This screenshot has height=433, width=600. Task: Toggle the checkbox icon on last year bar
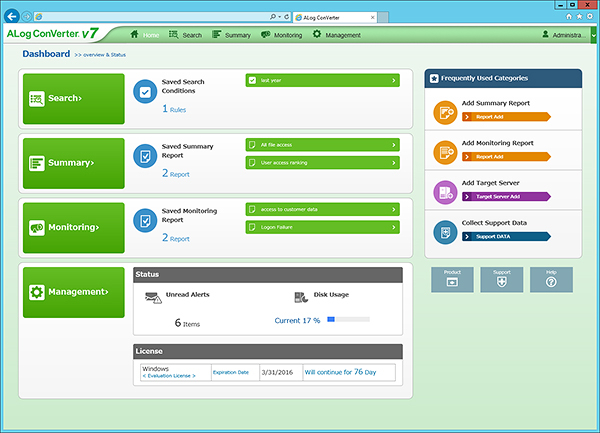click(253, 80)
